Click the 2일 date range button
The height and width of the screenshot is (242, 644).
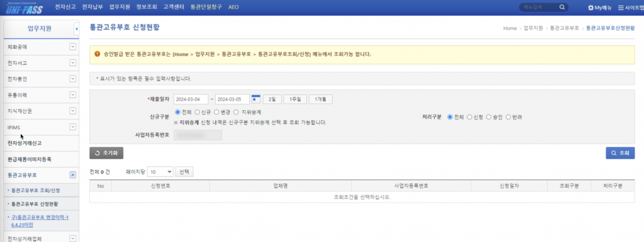[x=272, y=99]
